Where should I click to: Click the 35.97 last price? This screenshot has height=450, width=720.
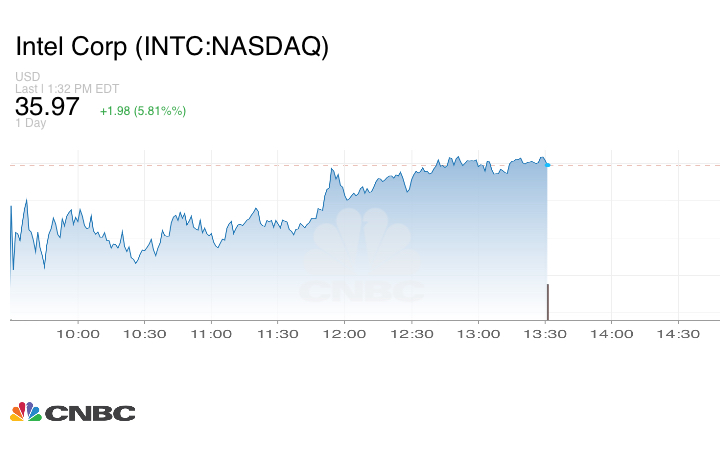47,107
